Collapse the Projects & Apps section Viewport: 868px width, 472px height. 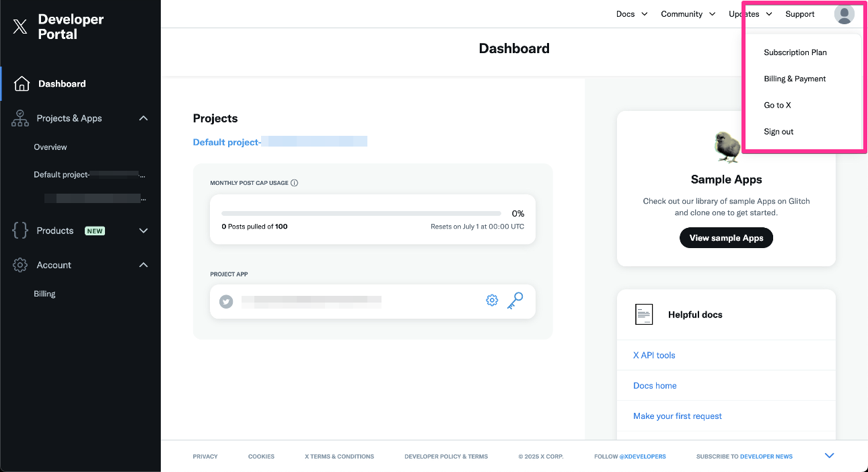143,118
